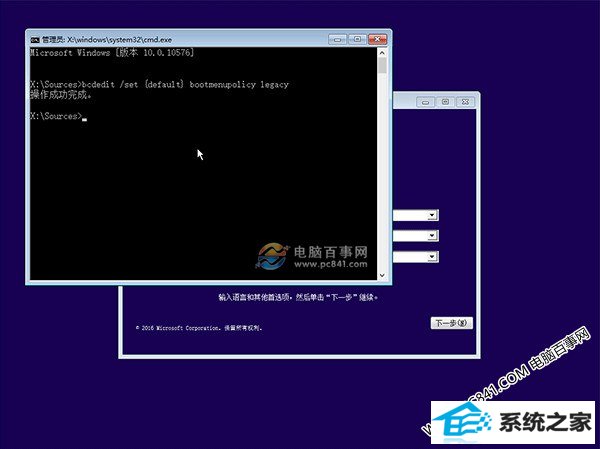Maximize the cmd.exe window
Viewport: 600px width, 449px height.
tap(357, 39)
